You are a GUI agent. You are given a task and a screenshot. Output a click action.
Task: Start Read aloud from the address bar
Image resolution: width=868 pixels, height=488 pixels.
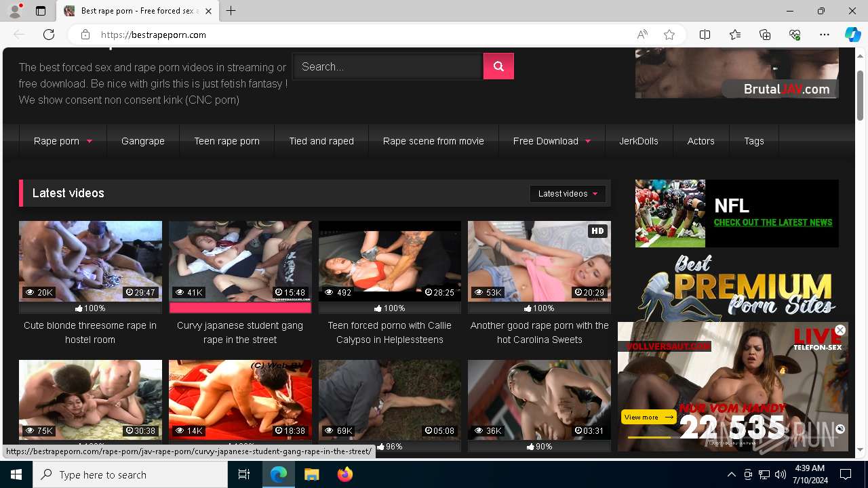[x=642, y=35]
